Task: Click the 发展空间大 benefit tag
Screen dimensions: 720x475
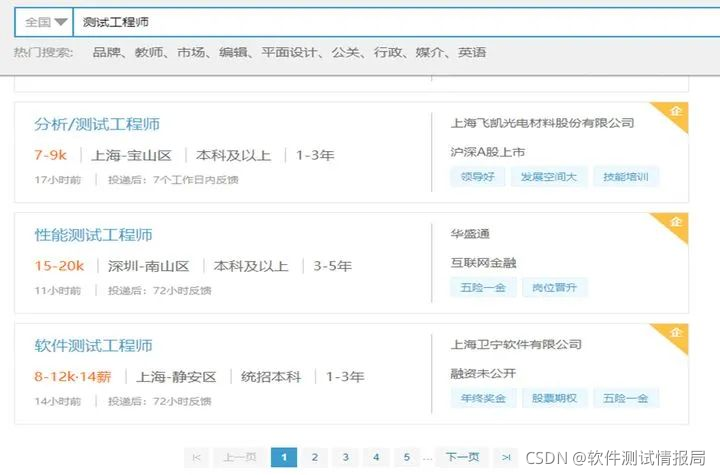Action: (549, 177)
